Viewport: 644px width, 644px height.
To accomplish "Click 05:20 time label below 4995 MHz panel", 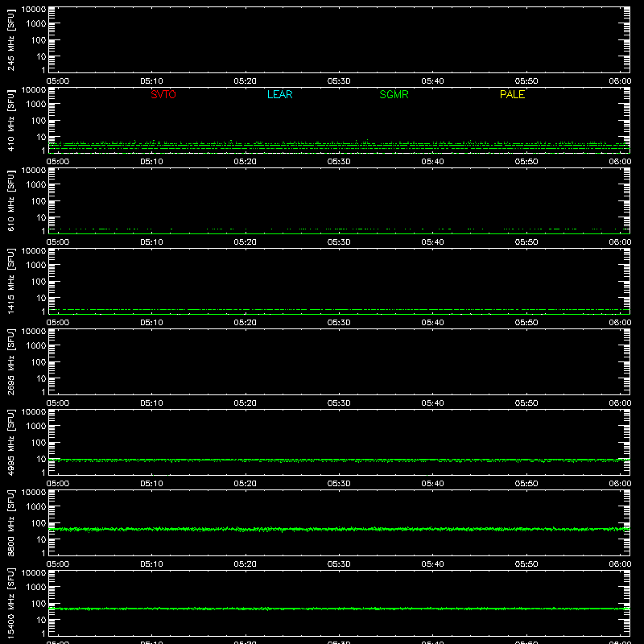I will coord(246,484).
